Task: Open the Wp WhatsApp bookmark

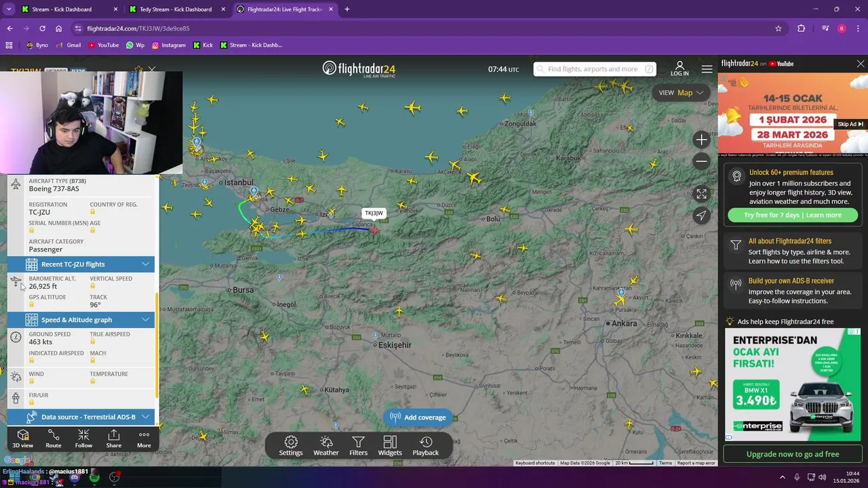Action: pyautogui.click(x=136, y=45)
